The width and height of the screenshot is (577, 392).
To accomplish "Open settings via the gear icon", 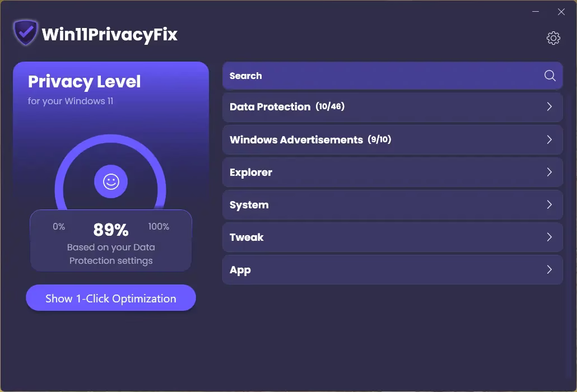I will 553,38.
